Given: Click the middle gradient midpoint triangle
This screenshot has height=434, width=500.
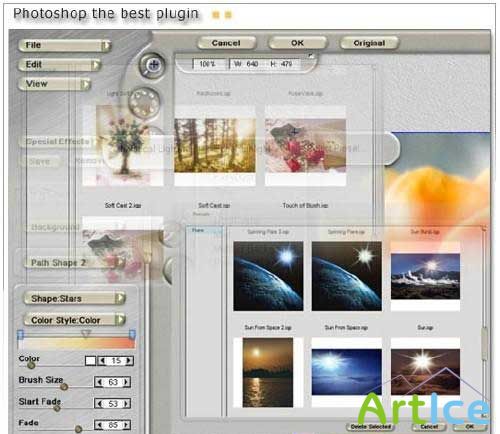Looking at the screenshot, I should (86, 334).
